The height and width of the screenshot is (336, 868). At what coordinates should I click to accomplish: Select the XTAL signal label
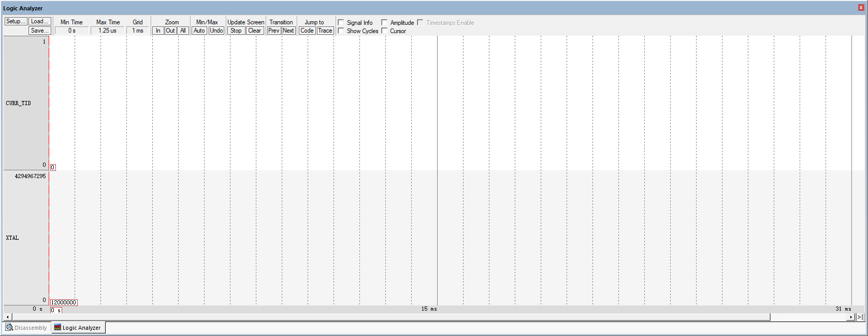12,238
